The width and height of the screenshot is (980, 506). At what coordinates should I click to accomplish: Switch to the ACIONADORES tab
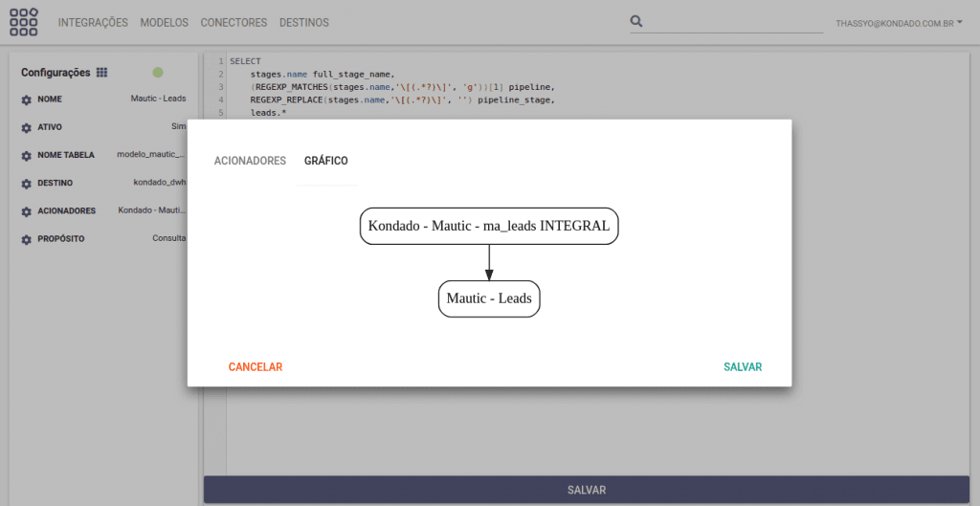(x=250, y=161)
